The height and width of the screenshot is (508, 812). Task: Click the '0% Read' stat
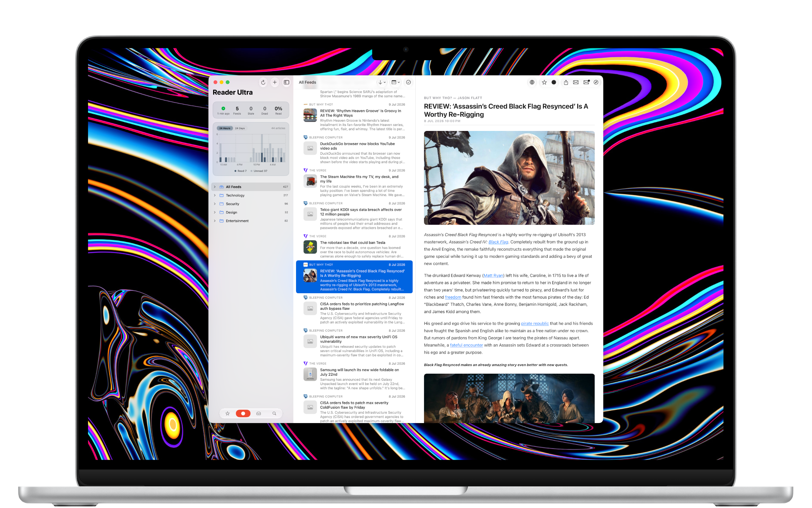(279, 110)
